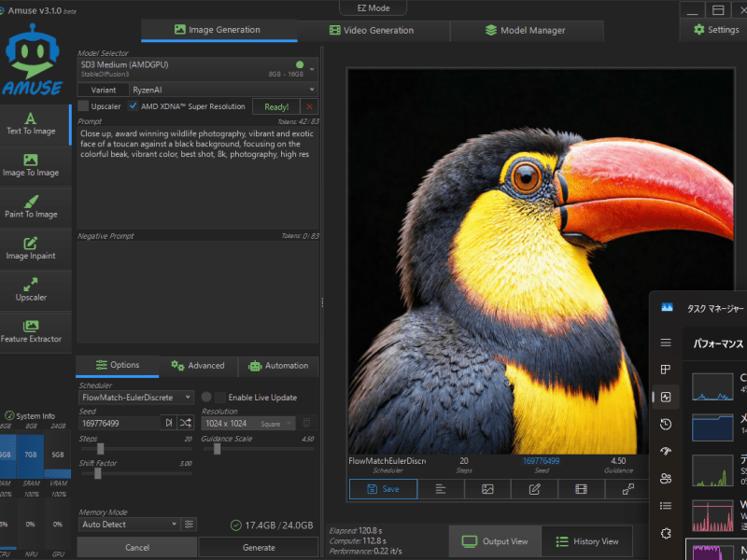This screenshot has width=747, height=560.
Task: Click the upscale arrows icon under the image
Action: (x=628, y=488)
